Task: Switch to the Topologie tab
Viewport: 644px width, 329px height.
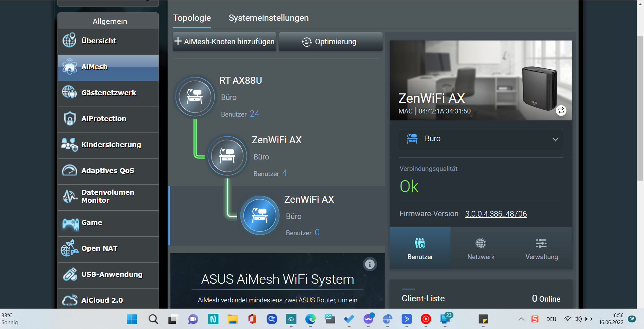Action: 192,18
